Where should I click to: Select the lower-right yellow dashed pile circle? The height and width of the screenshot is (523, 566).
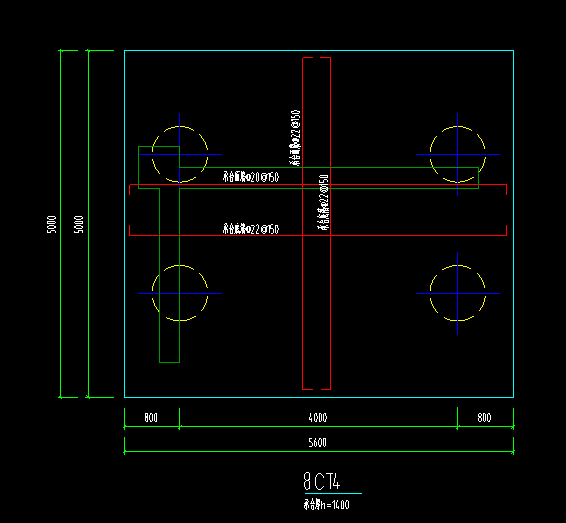pyautogui.click(x=457, y=293)
